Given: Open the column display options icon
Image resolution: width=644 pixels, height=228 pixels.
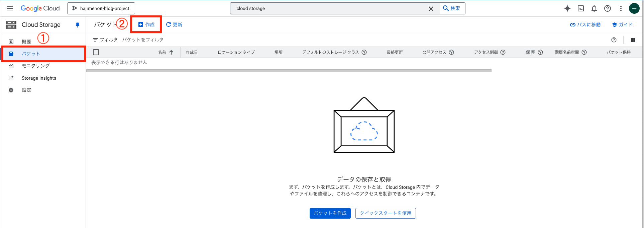Looking at the screenshot, I should (x=633, y=40).
